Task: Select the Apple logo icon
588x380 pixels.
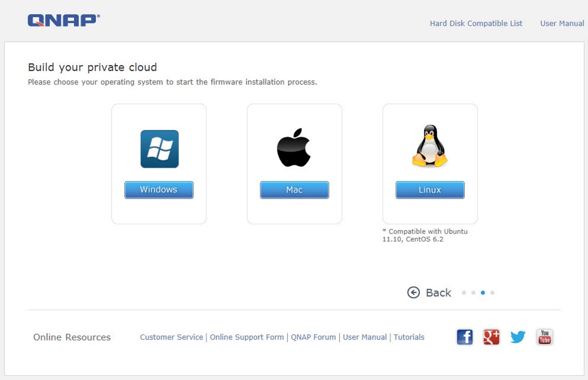Action: [x=294, y=147]
